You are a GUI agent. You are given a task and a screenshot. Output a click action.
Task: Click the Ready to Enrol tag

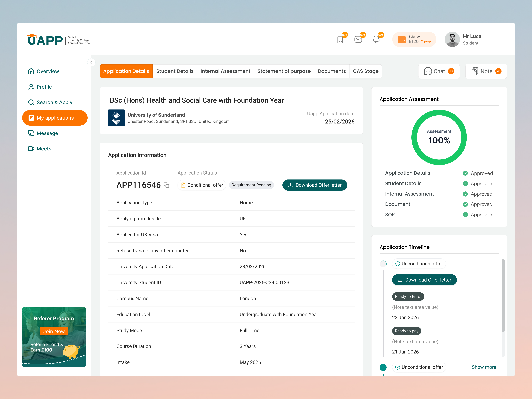(408, 297)
